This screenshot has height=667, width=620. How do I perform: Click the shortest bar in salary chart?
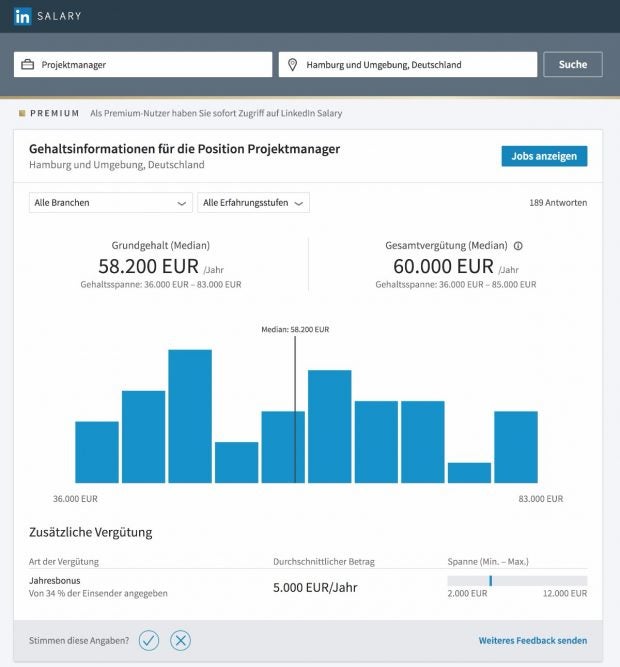(469, 472)
